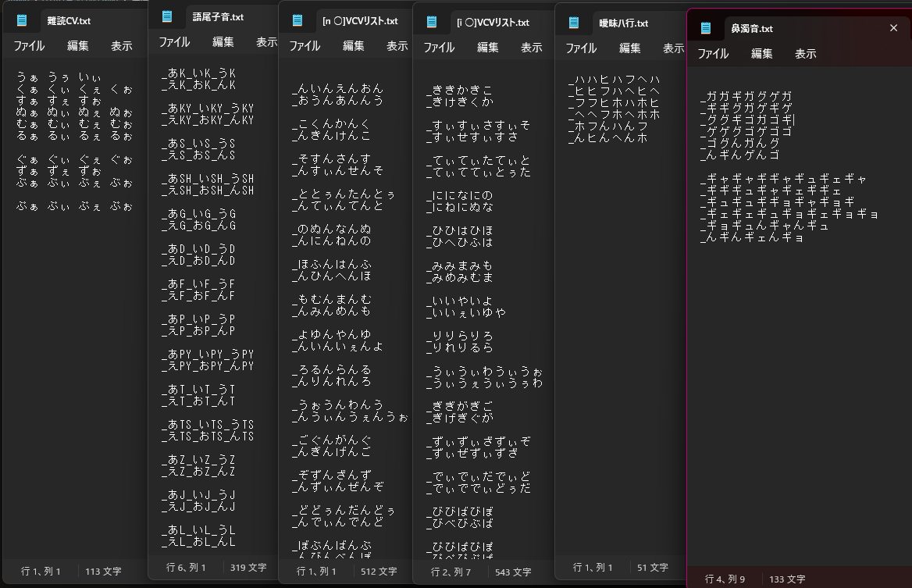Open 表示 menu in [n 〇]VCVリスト.txt window
912x588 pixels.
pos(397,46)
